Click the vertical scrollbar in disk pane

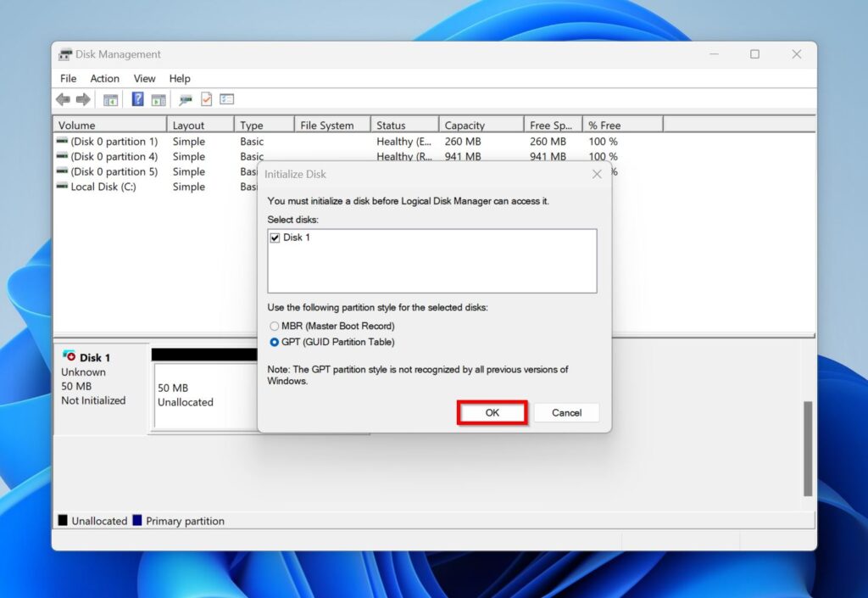[x=808, y=448]
